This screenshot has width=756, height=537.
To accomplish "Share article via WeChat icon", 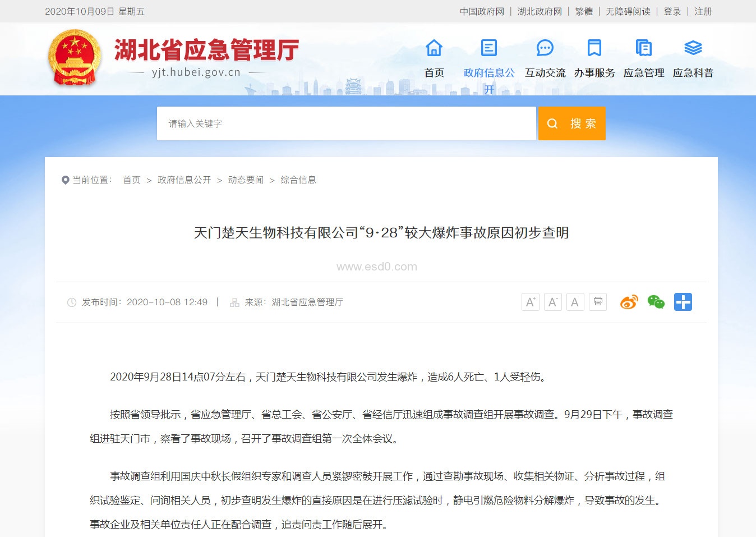I will [656, 302].
